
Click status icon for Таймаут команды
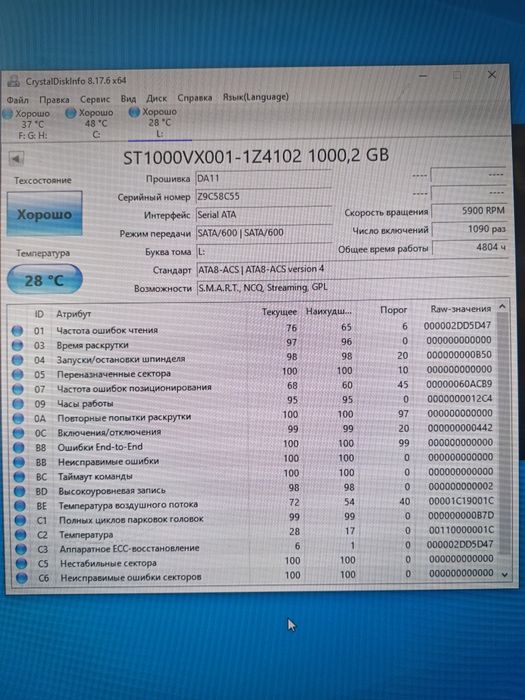coord(19,476)
